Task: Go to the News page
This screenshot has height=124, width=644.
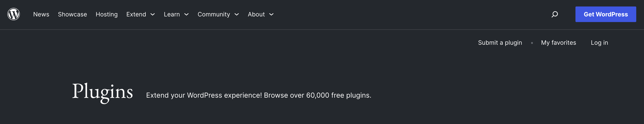Action: tap(41, 14)
